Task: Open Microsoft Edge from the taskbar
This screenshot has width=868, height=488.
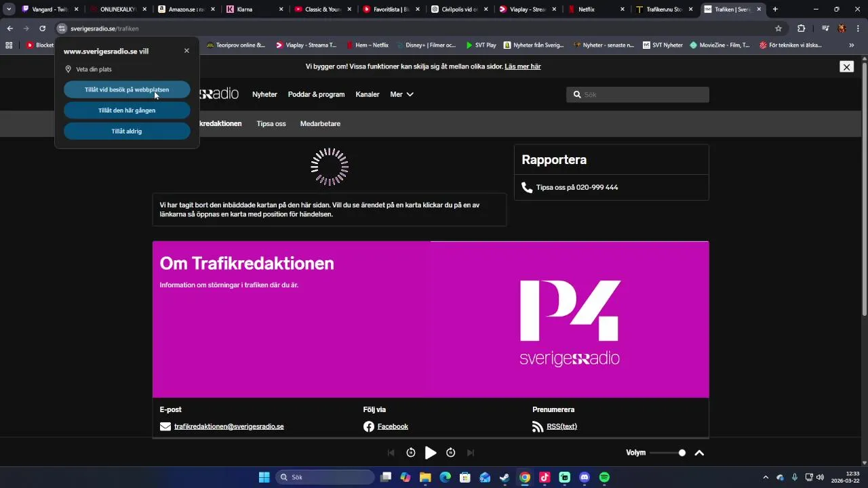Action: (x=445, y=477)
